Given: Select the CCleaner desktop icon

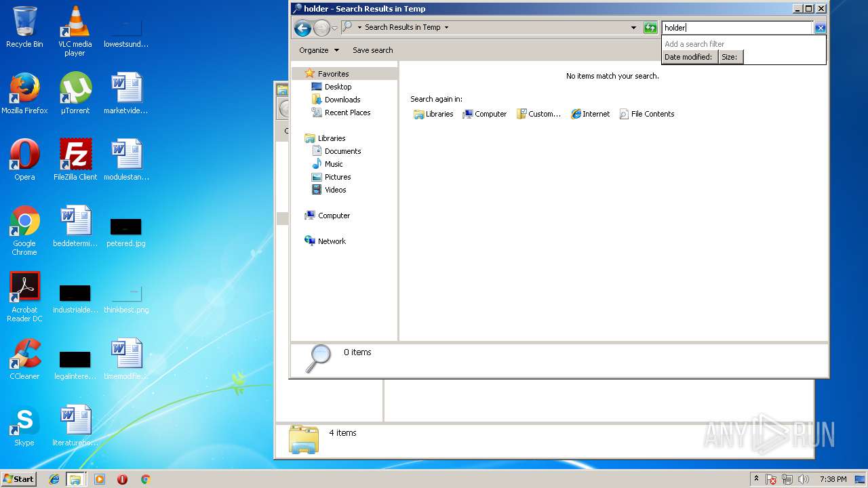Looking at the screenshot, I should (24, 359).
